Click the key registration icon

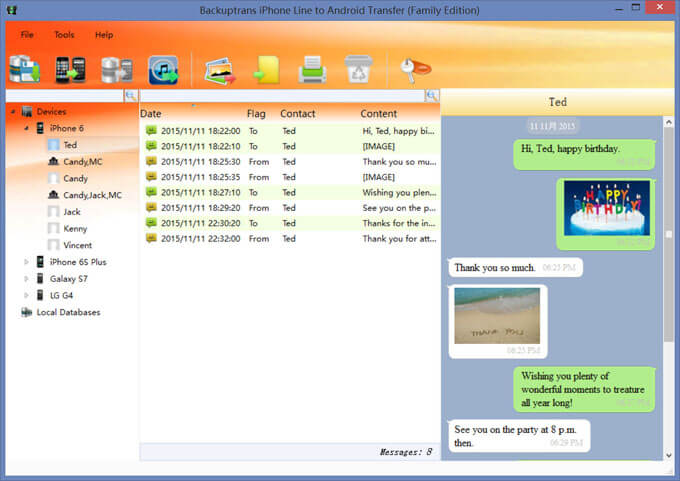pyautogui.click(x=415, y=69)
